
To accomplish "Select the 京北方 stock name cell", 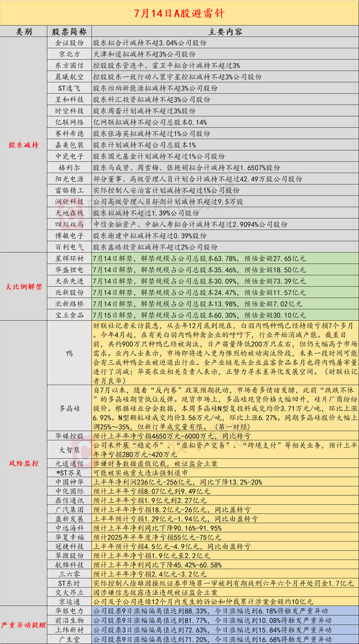I will [x=69, y=54].
